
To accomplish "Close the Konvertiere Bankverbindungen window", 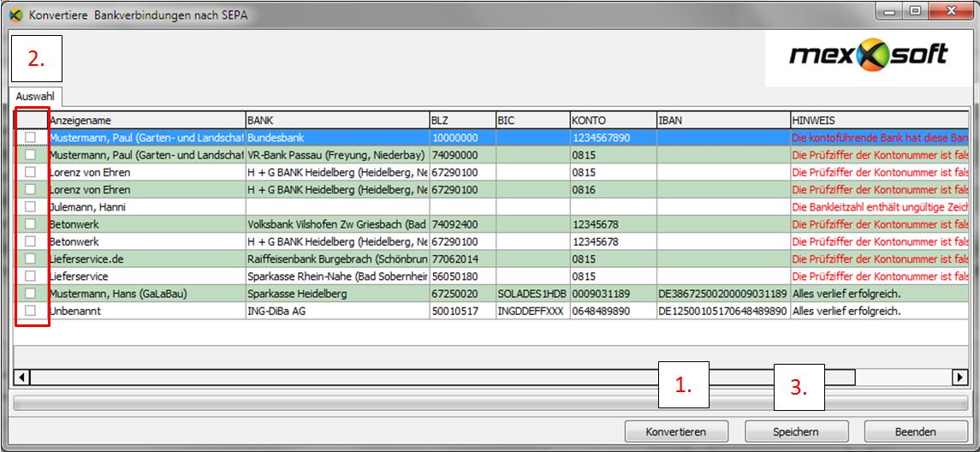I will [x=952, y=10].
